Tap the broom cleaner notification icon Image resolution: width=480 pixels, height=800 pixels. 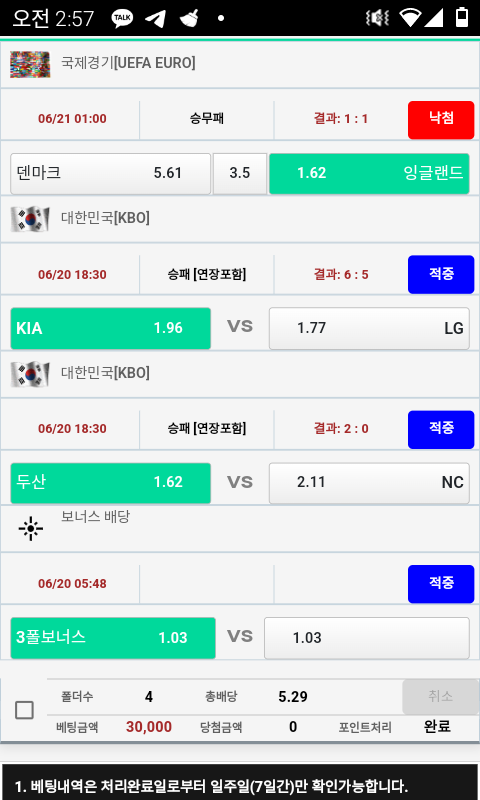tap(189, 18)
